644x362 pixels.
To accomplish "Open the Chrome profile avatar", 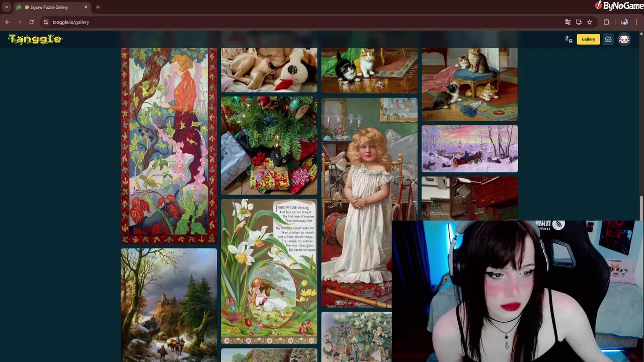I will tap(624, 22).
